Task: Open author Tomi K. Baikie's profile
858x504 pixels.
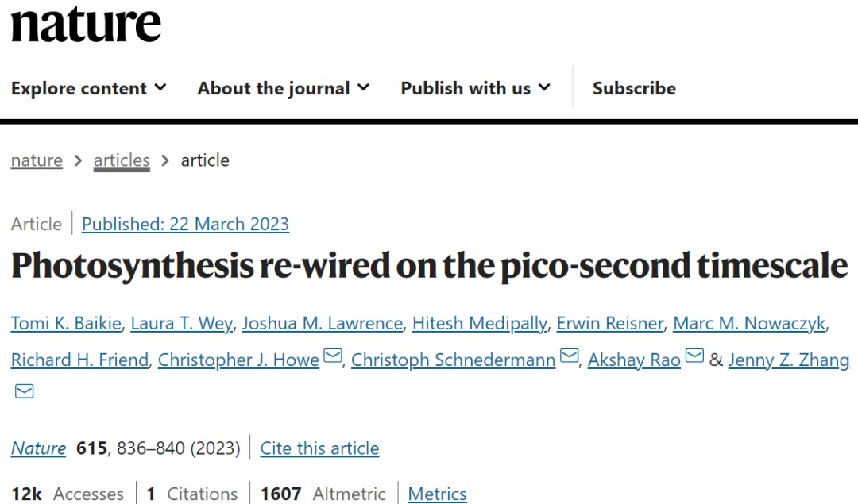Action: tap(66, 323)
